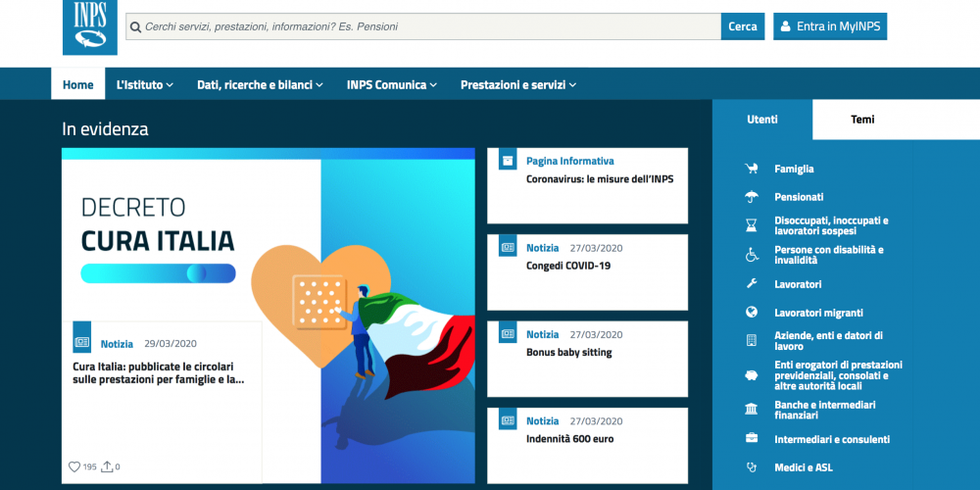Image resolution: width=980 pixels, height=490 pixels.
Task: Click the Pensionati umbrella icon
Action: coord(752,197)
